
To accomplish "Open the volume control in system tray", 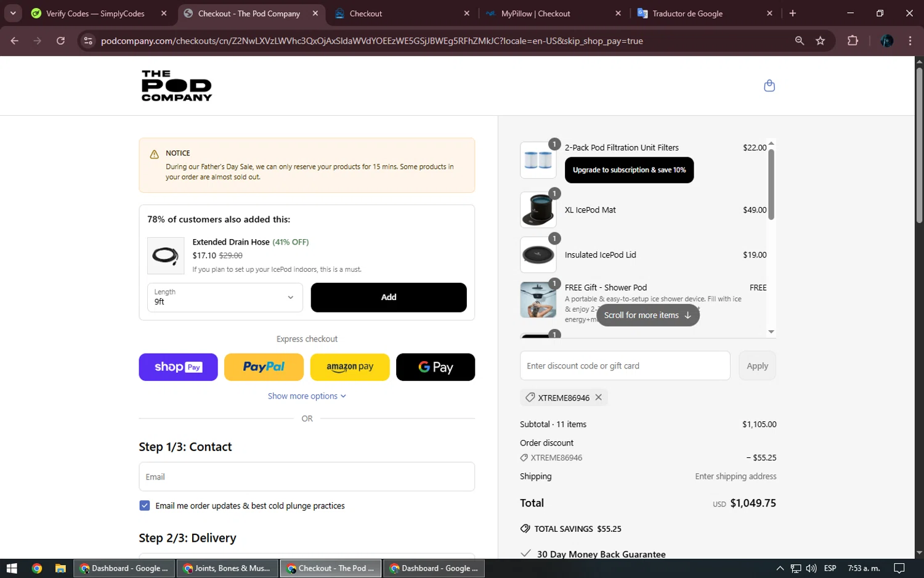I will (x=811, y=568).
